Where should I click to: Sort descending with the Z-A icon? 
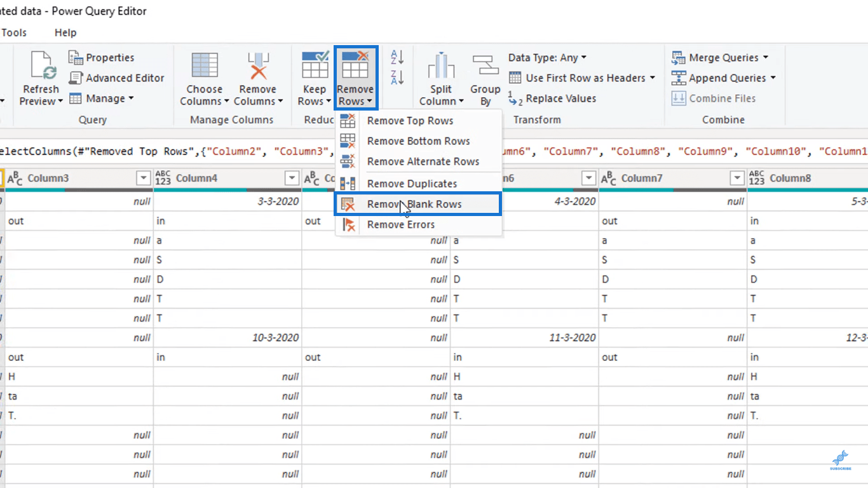[397, 78]
